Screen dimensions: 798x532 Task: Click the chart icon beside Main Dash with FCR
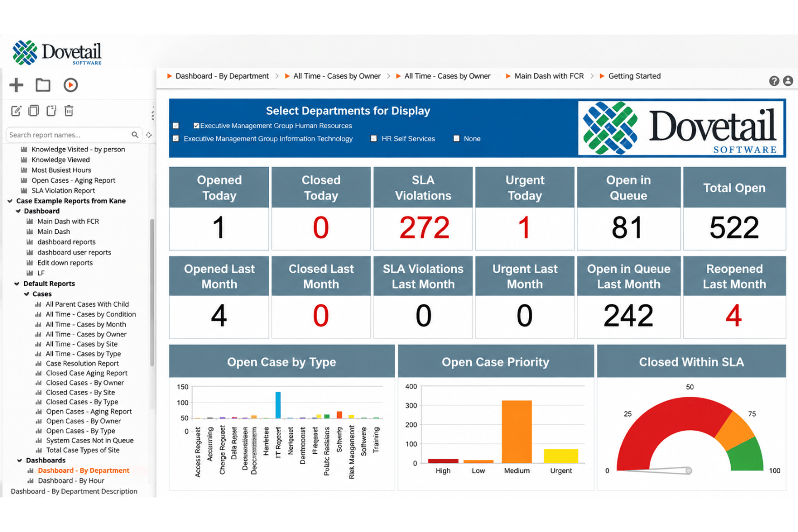[30, 222]
